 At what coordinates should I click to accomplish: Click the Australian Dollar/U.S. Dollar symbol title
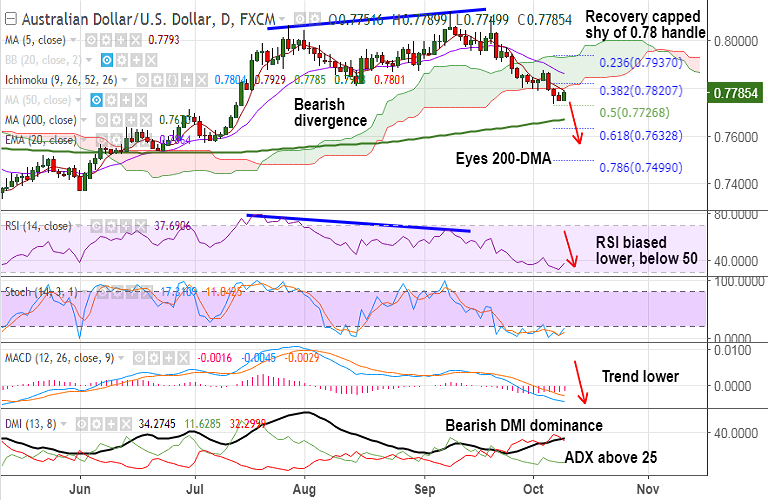[x=117, y=20]
